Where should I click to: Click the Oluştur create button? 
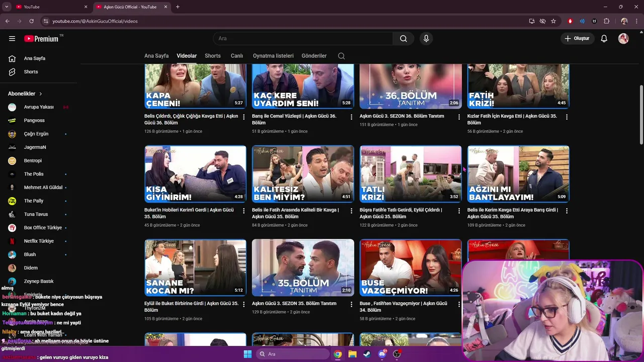click(578, 39)
